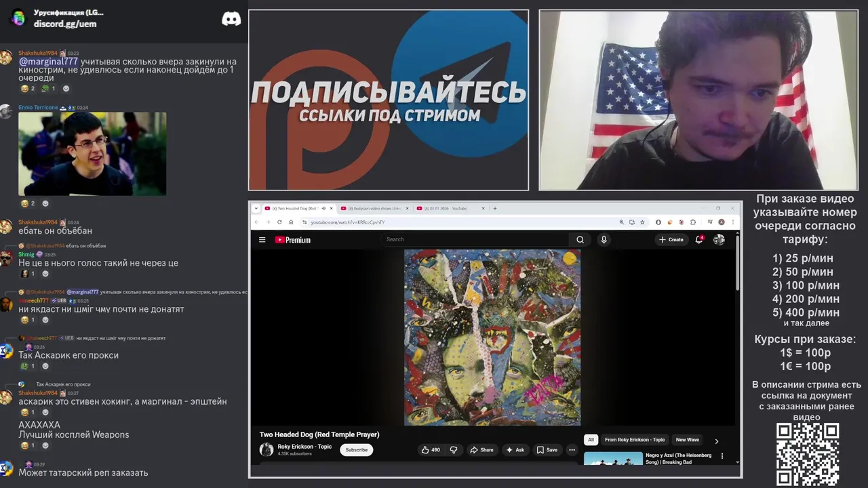Open the Chrome profile avatar
This screenshot has width=868, height=488.
(721, 222)
